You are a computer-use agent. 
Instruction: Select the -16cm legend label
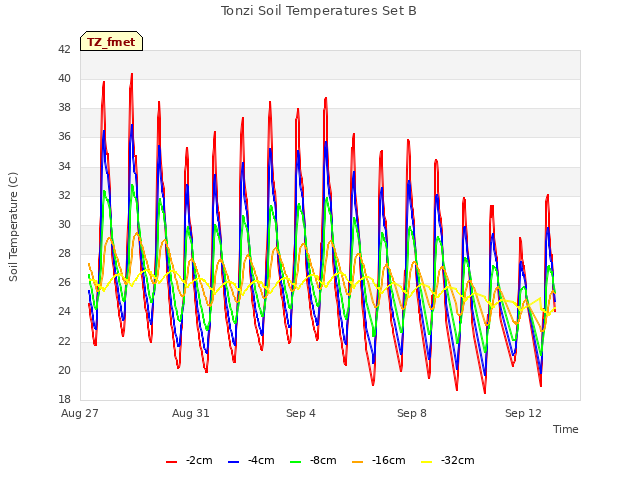(389, 460)
